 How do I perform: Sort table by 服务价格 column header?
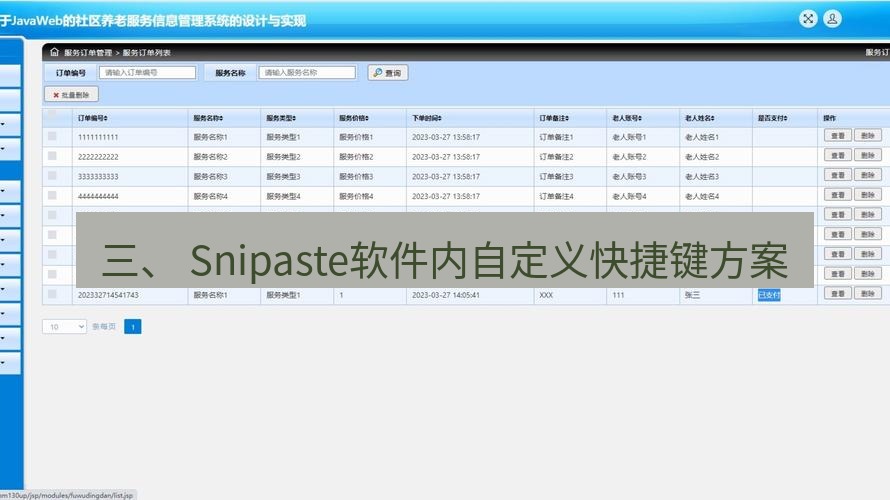[354, 118]
